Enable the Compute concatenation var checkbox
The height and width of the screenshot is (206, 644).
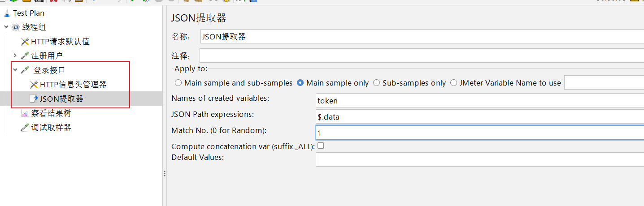(x=321, y=146)
